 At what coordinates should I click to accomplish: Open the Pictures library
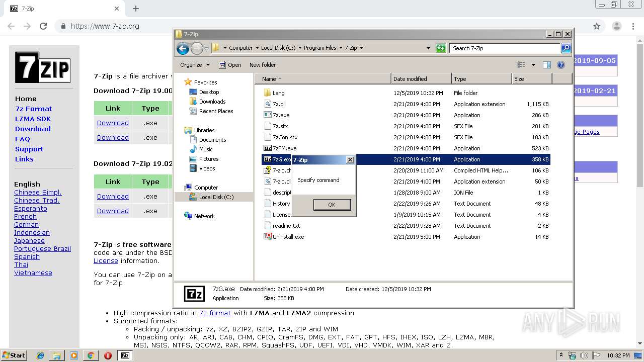click(209, 159)
